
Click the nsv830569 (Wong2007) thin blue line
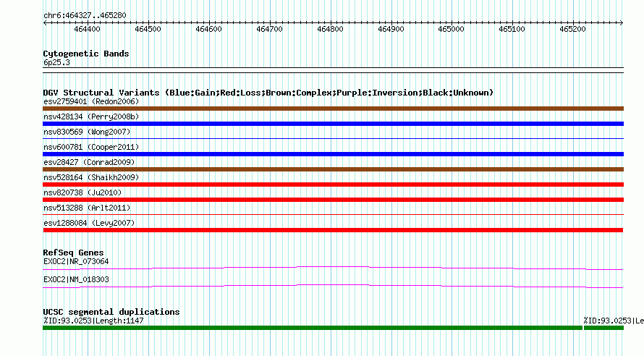(x=333, y=139)
